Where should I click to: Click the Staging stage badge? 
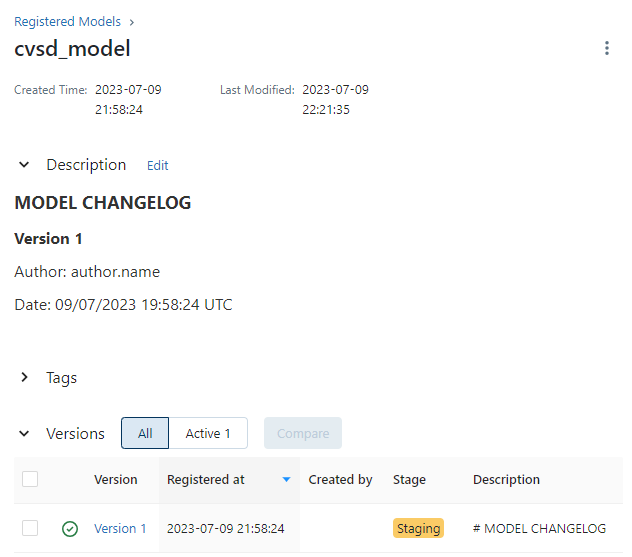tap(418, 529)
